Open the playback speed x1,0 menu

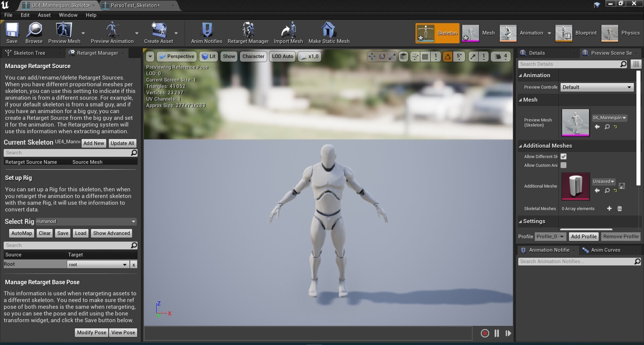pos(310,56)
